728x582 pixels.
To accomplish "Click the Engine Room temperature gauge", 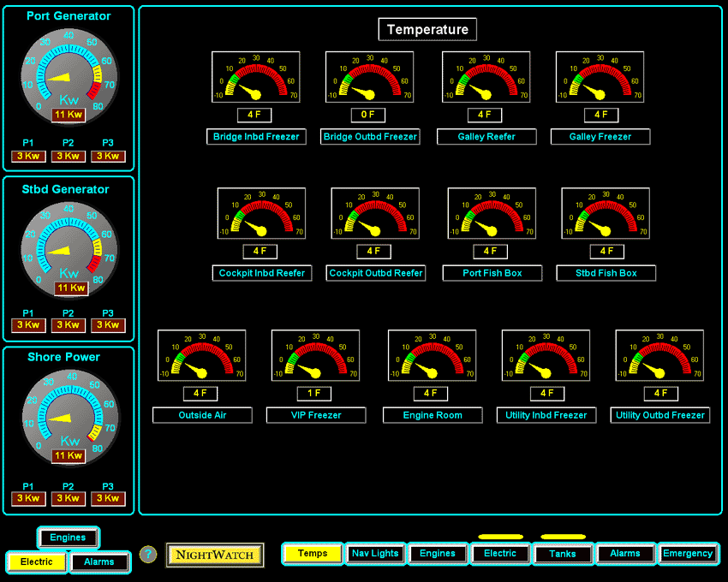I will click(x=431, y=355).
